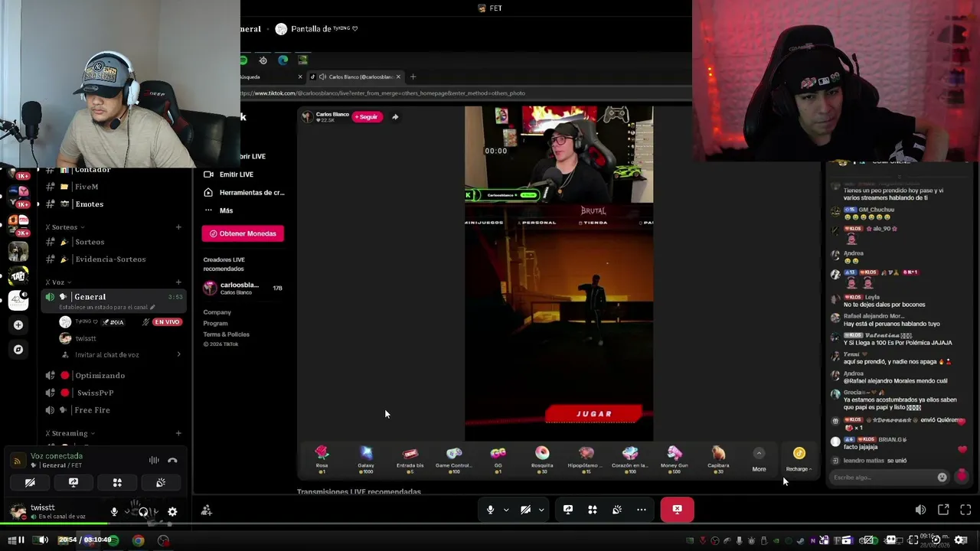
Task: Open the Sorteos text channel
Action: coord(90,242)
